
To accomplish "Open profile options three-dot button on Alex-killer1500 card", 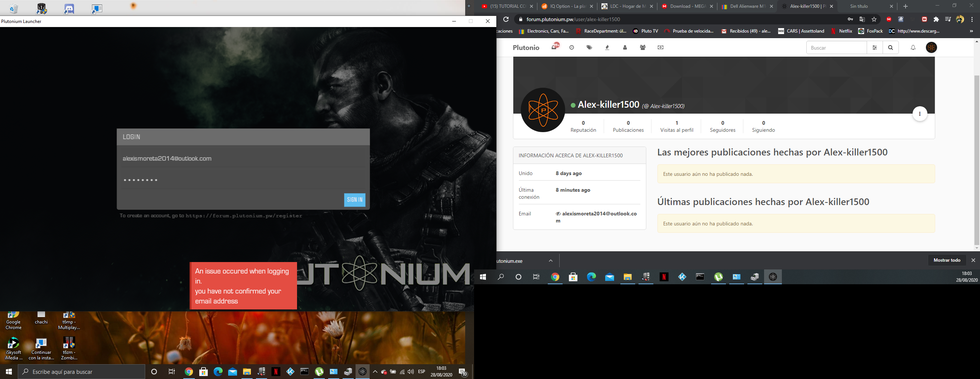I will click(920, 114).
